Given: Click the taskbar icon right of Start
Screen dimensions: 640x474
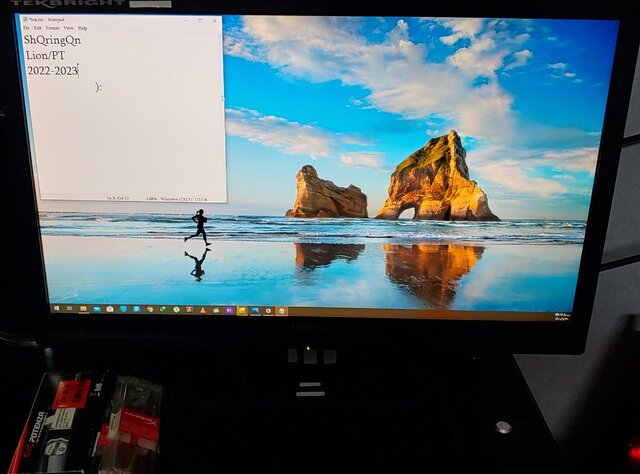Looking at the screenshot, I should [69, 308].
